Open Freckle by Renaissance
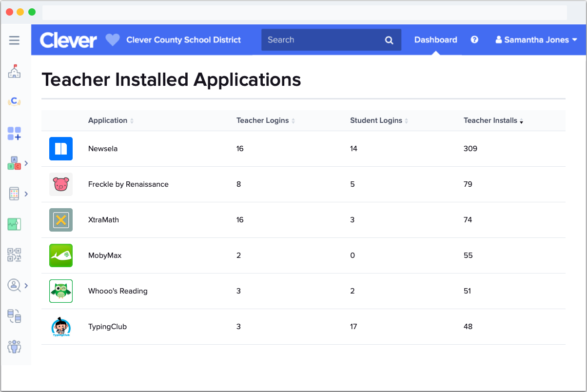The height and width of the screenshot is (392, 587). (128, 184)
